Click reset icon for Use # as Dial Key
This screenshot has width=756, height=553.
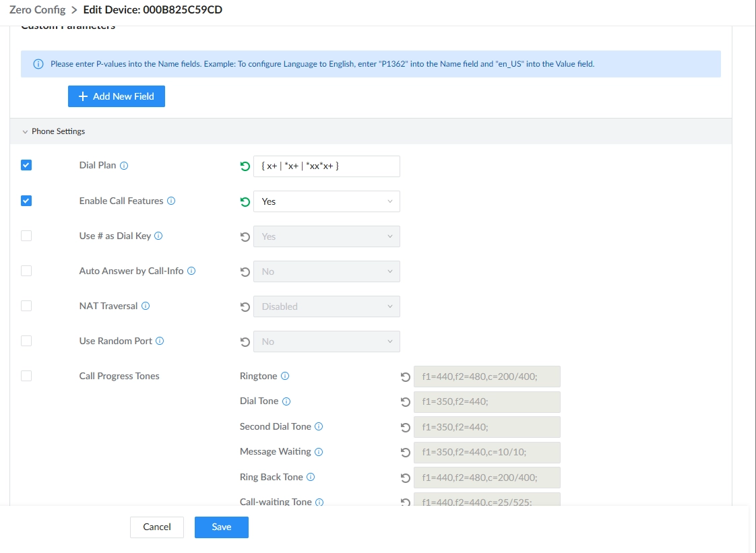coord(245,236)
